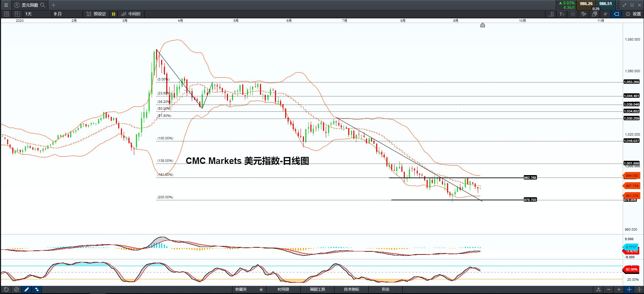This screenshot has height=294, width=644.
Task: Select the text size tool
Action: pyautogui.click(x=562, y=14)
